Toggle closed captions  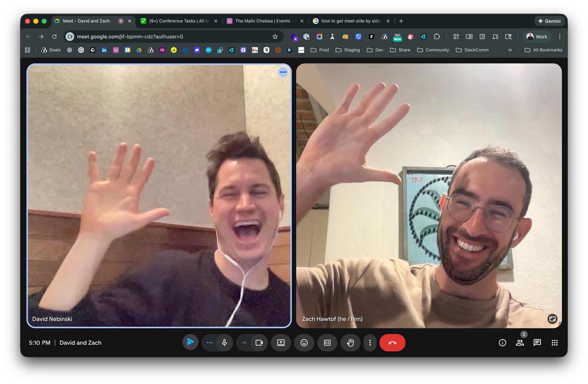point(327,343)
